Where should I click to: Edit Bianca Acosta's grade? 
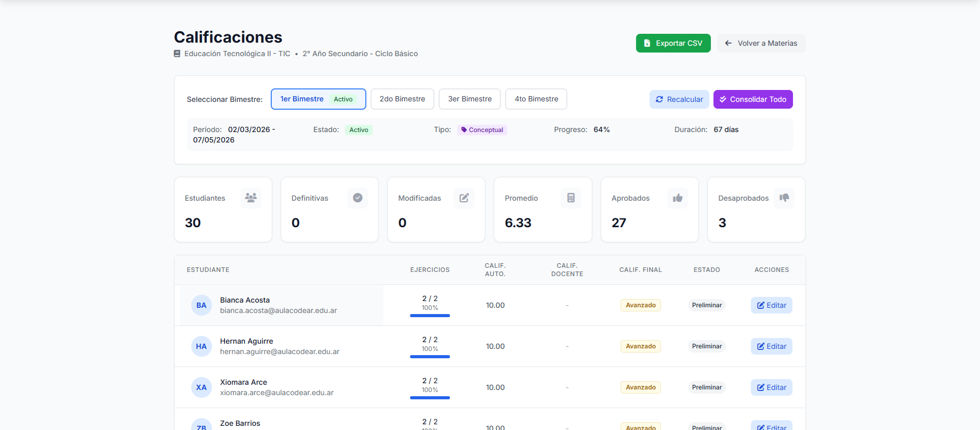(x=771, y=305)
